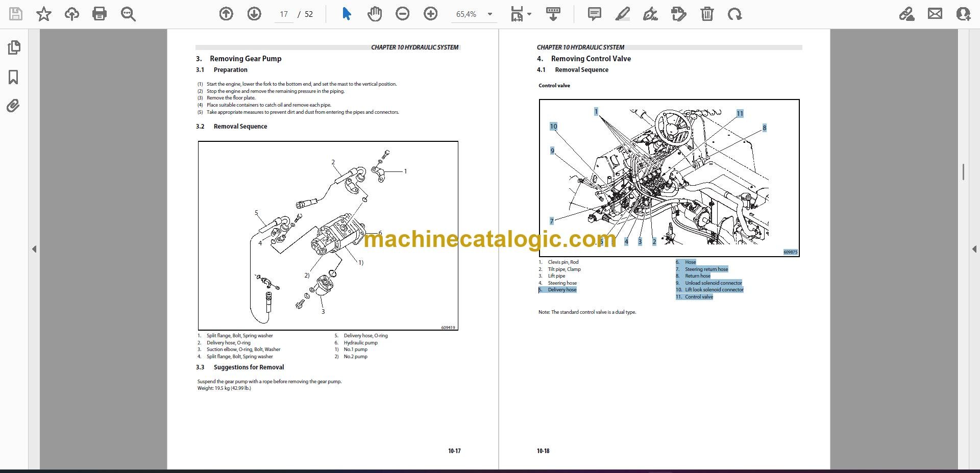Click the '3.1 Preparation' heading
This screenshot has height=473, width=980.
coord(222,70)
